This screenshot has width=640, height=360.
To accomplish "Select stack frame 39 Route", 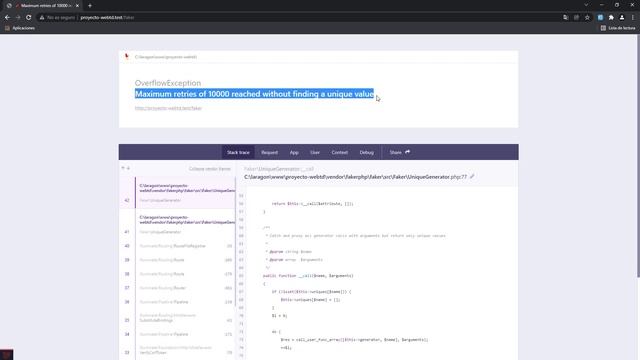I will 178,260.
